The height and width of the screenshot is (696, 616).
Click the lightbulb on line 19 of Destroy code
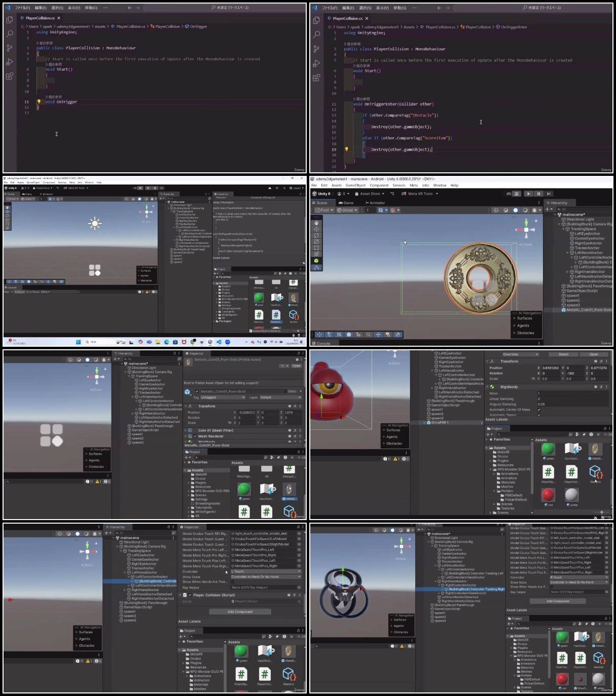347,149
